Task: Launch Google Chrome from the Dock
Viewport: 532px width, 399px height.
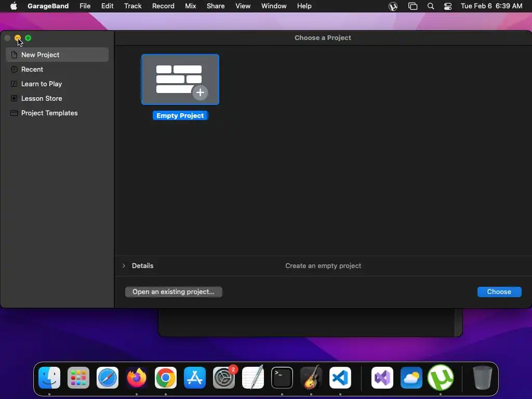Action: tap(166, 378)
